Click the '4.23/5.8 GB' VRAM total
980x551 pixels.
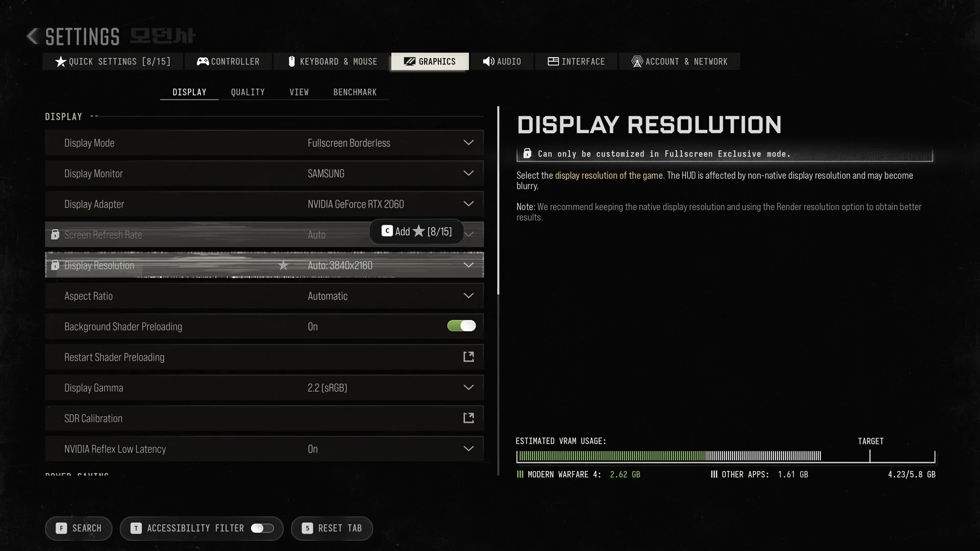coord(912,474)
